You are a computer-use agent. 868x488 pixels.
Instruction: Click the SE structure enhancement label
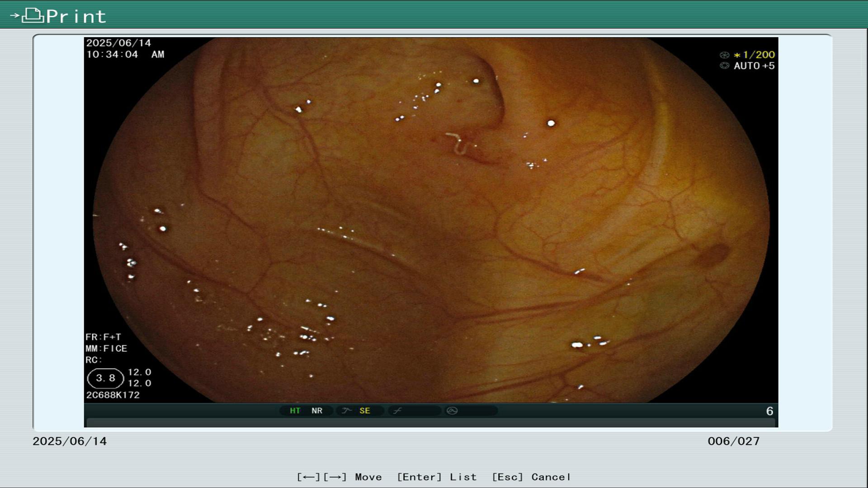(365, 411)
